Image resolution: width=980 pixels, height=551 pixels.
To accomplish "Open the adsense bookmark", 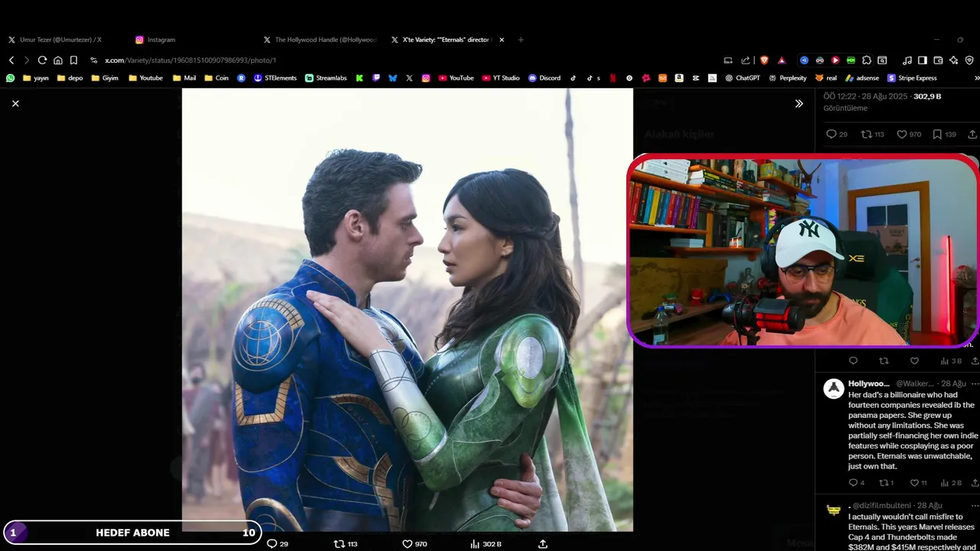I will (863, 78).
